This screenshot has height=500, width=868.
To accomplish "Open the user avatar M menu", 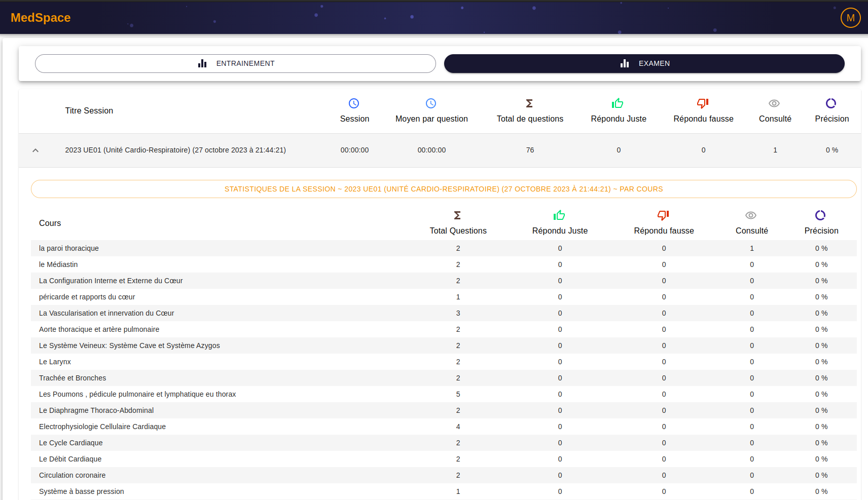I will (x=850, y=18).
